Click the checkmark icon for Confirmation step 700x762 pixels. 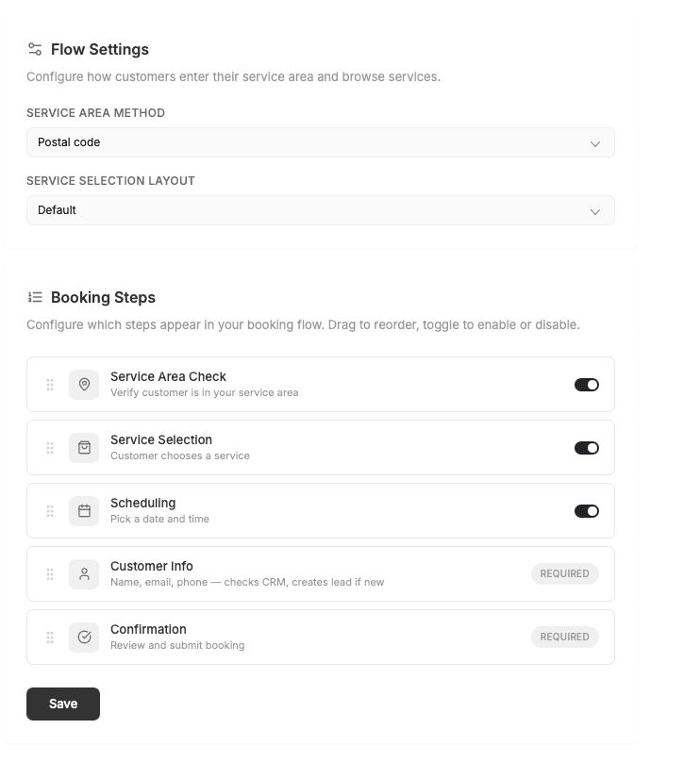click(x=84, y=637)
